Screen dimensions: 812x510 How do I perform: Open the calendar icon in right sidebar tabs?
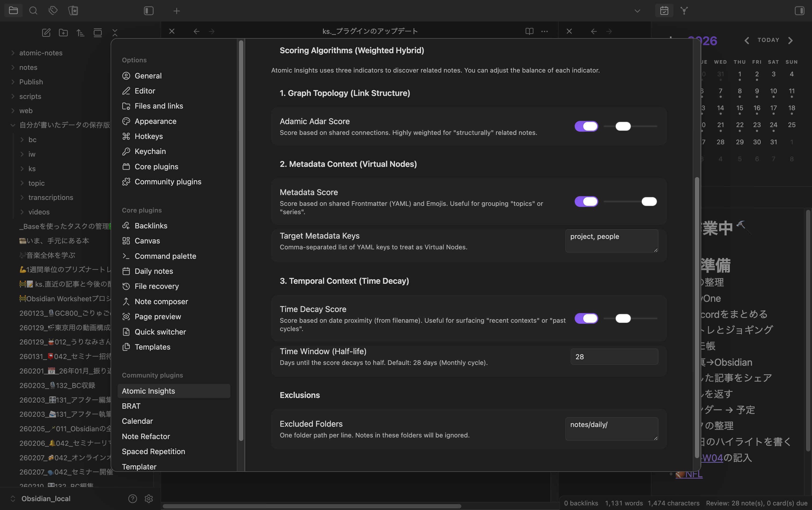[x=664, y=11]
